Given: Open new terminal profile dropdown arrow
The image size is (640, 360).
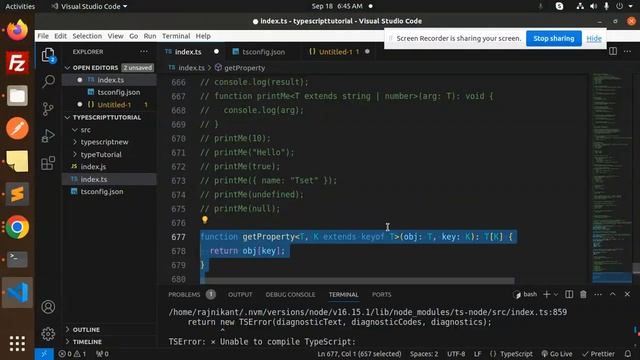Looking at the screenshot, I should (x=556, y=294).
